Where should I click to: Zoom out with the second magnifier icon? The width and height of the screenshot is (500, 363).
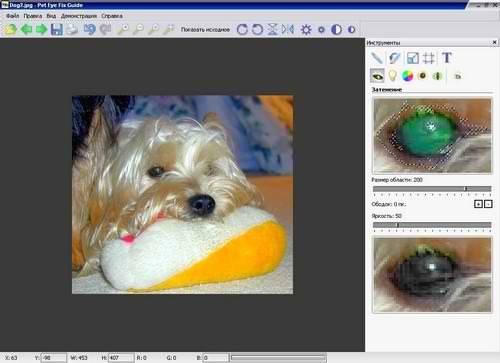click(x=138, y=29)
